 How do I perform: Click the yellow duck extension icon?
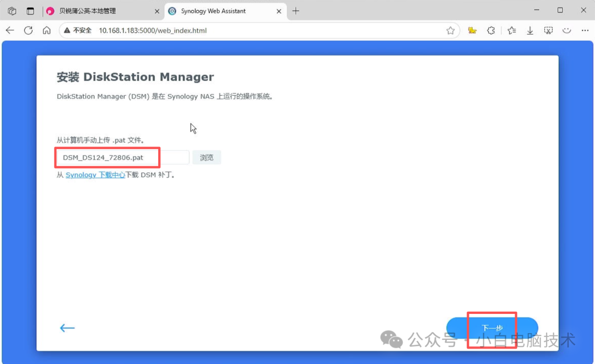pyautogui.click(x=472, y=30)
